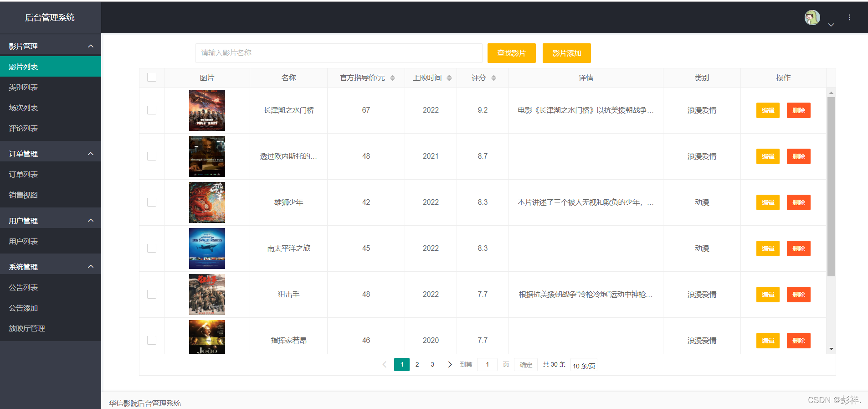The width and height of the screenshot is (868, 409).
Task: Edit the 雄狮少年 movie
Action: [x=768, y=202]
